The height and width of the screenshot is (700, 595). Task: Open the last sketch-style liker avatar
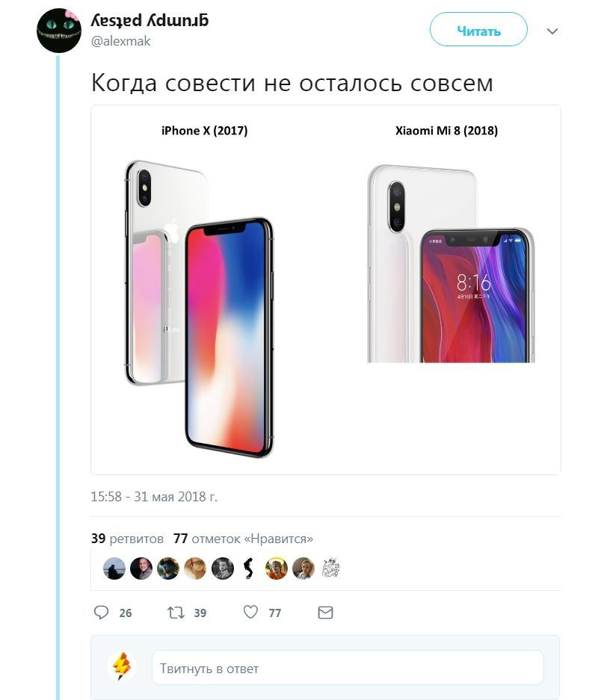330,569
